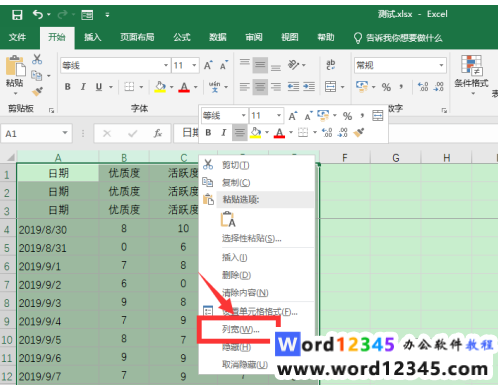Decrease font size in the ribbon
Image resolution: width=498 pixels, height=385 pixels.
(224, 65)
